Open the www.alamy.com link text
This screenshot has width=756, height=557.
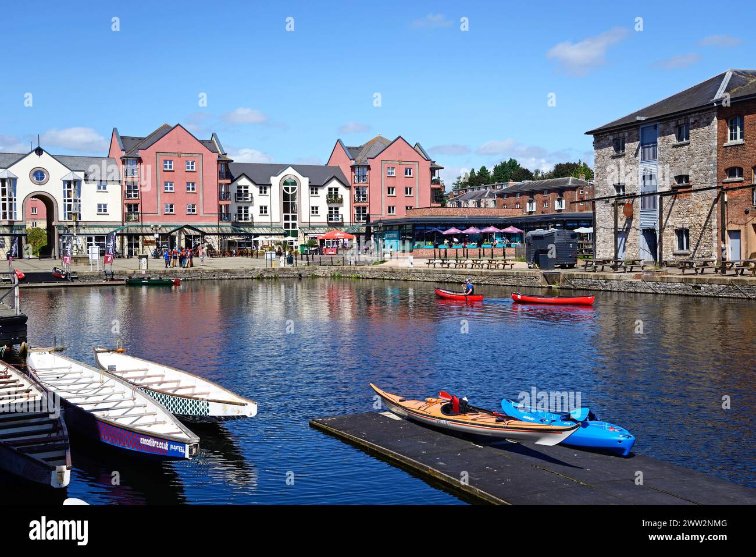coord(688,539)
